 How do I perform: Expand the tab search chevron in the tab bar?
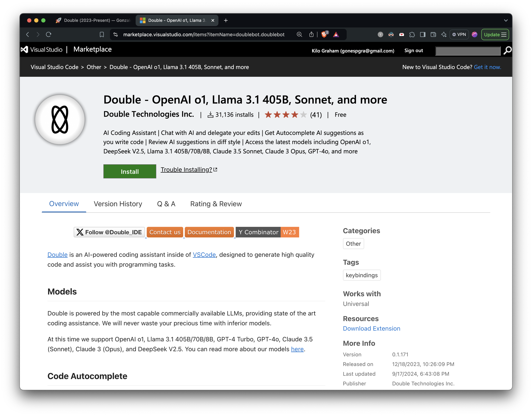[x=506, y=20]
